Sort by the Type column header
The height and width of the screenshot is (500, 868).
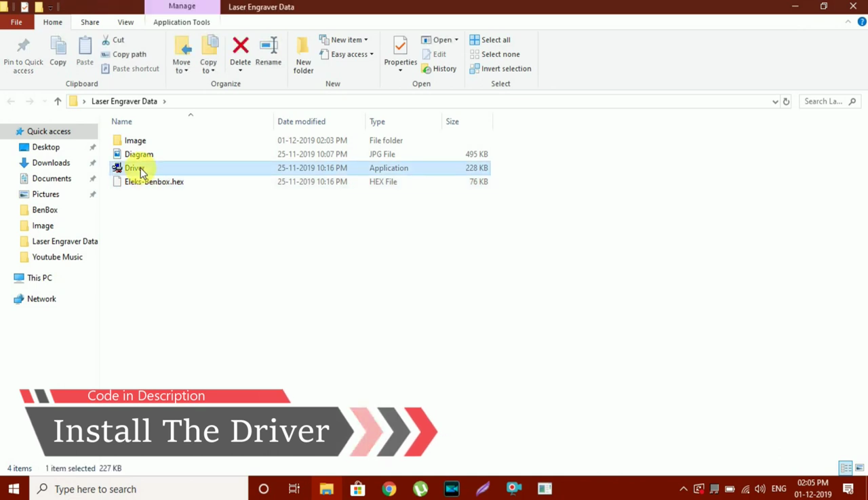pyautogui.click(x=403, y=121)
